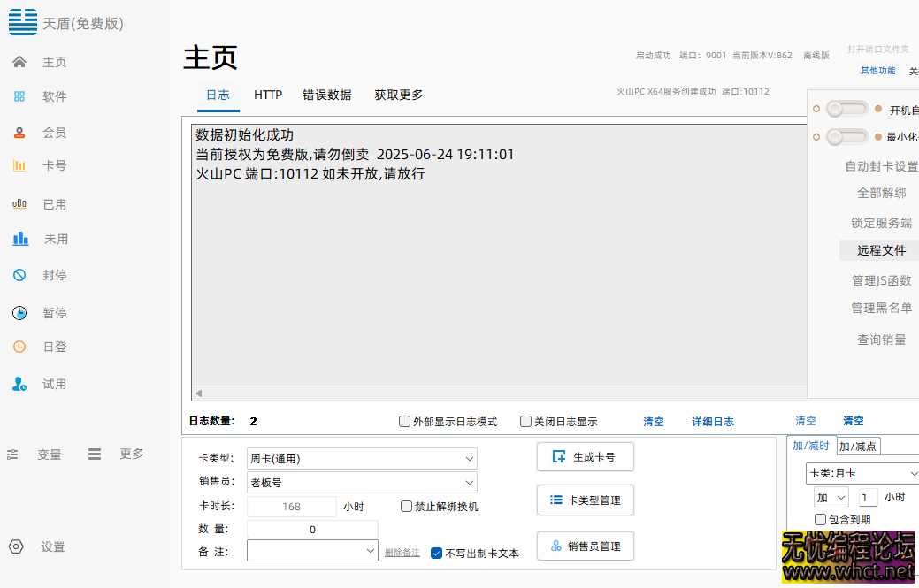Open the 卡类:月卡 dropdown
919x588 pixels.
pos(861,472)
